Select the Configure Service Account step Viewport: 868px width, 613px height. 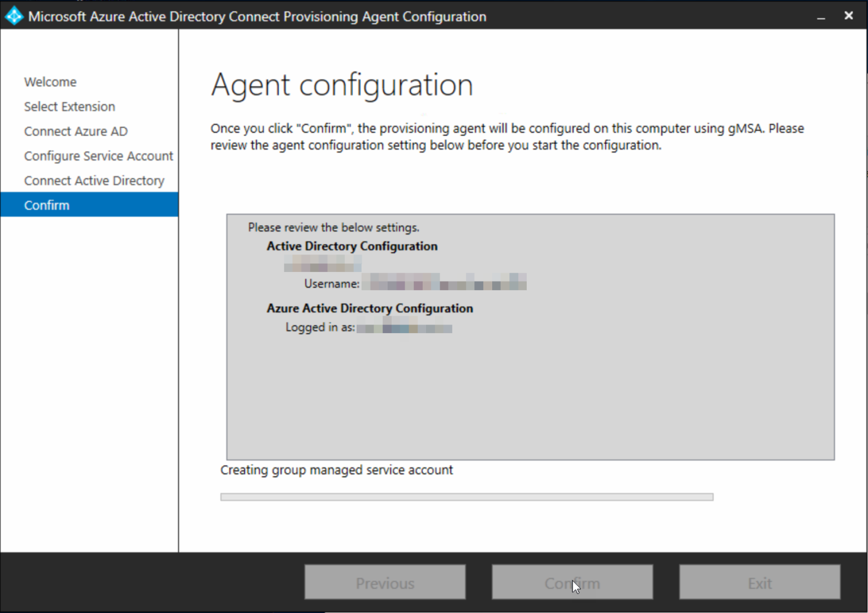point(98,156)
